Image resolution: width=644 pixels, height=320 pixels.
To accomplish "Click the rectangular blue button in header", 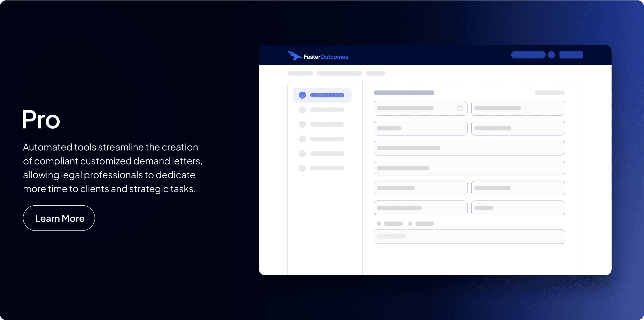I will click(571, 55).
